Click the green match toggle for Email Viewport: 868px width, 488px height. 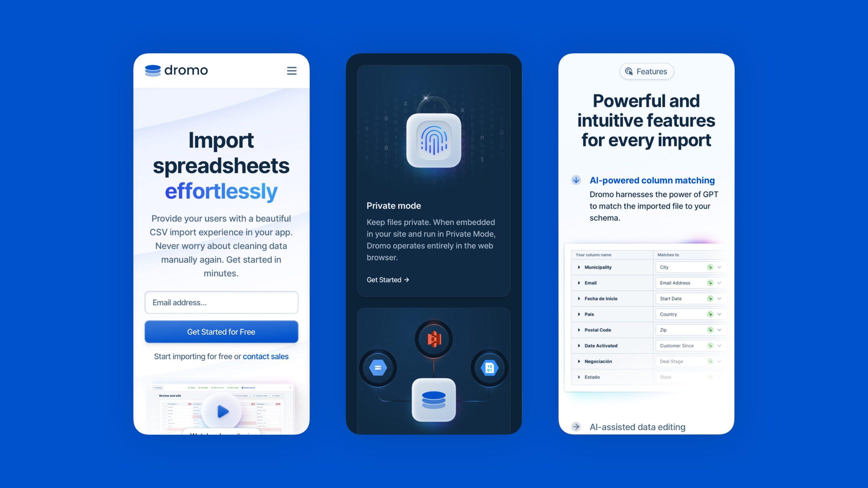709,282
